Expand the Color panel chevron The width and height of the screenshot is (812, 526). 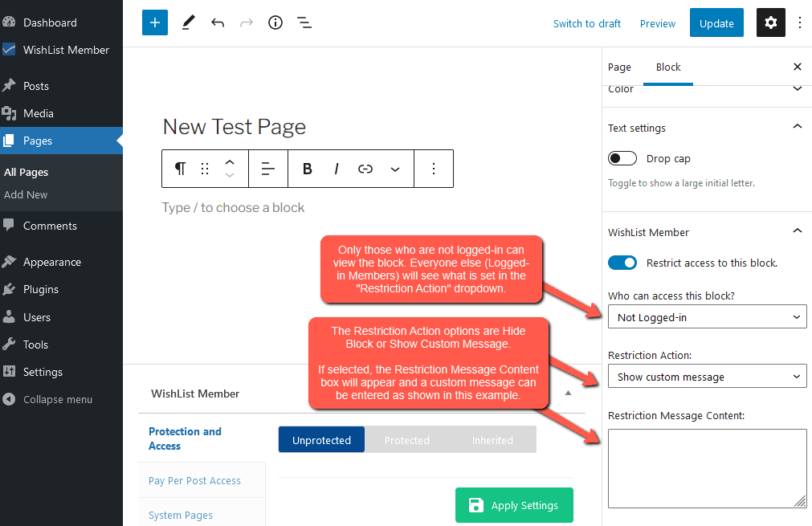798,88
